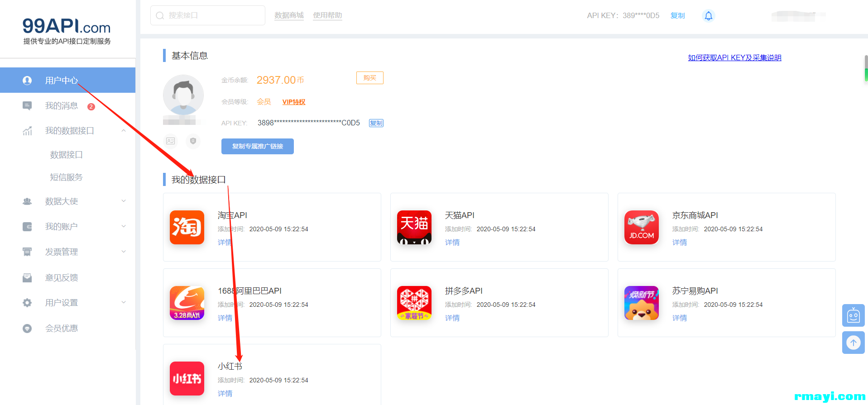Open 详情 for 京东商城API
The image size is (868, 405).
pyautogui.click(x=680, y=243)
